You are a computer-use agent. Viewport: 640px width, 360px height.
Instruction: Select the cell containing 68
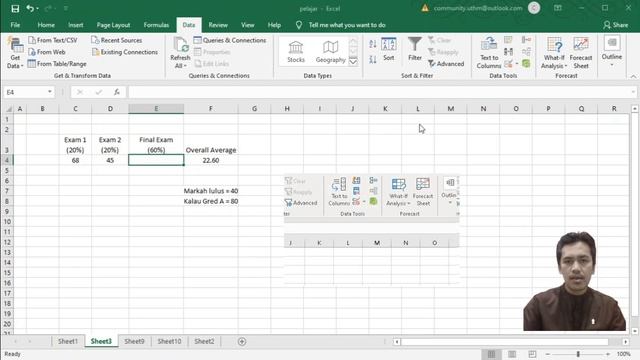pos(75,160)
